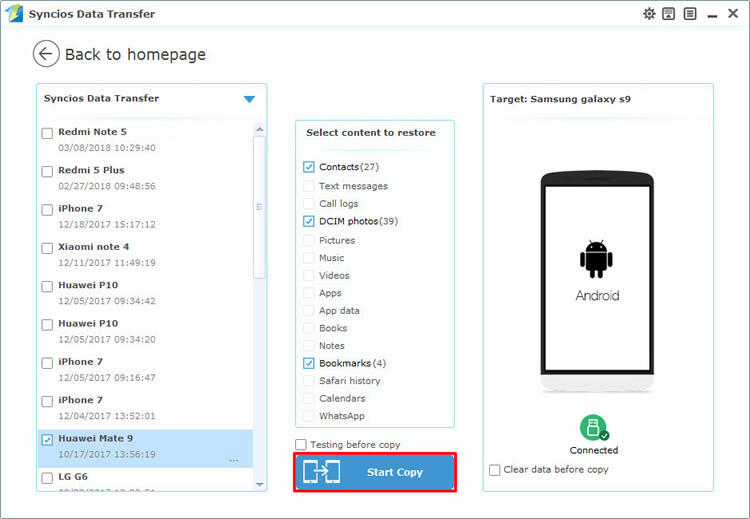Click the Connected status text

(594, 450)
